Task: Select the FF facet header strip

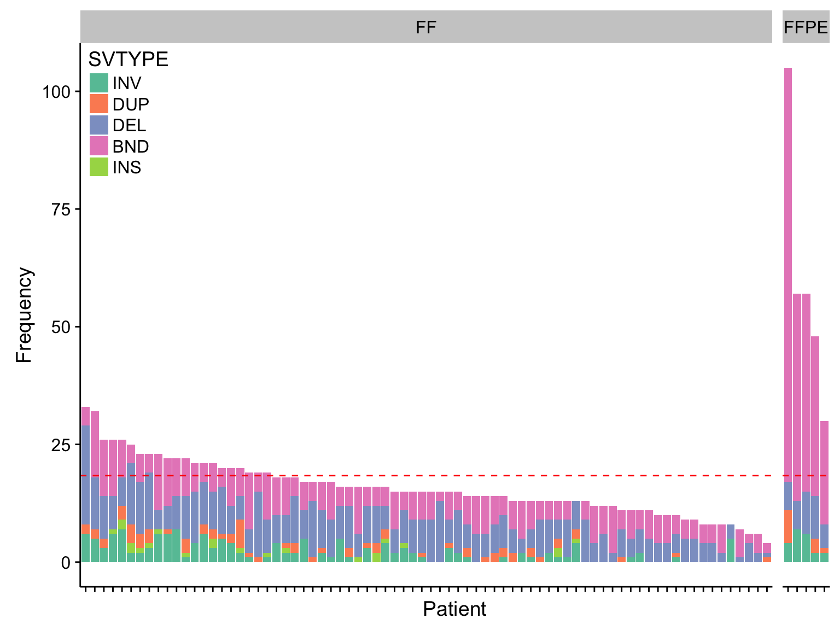Action: coord(426,27)
